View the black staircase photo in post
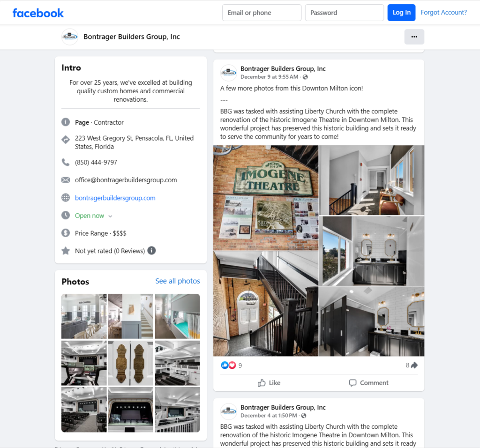480x448 pixels. click(266, 304)
